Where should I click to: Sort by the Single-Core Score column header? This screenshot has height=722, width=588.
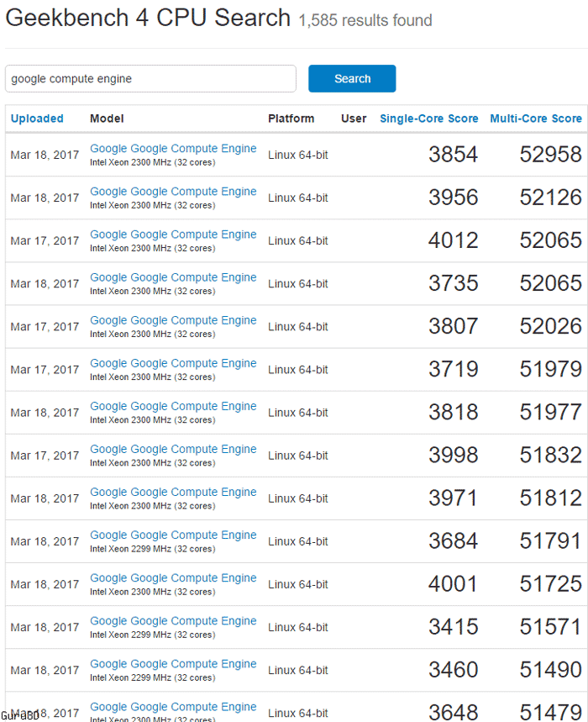(x=428, y=119)
